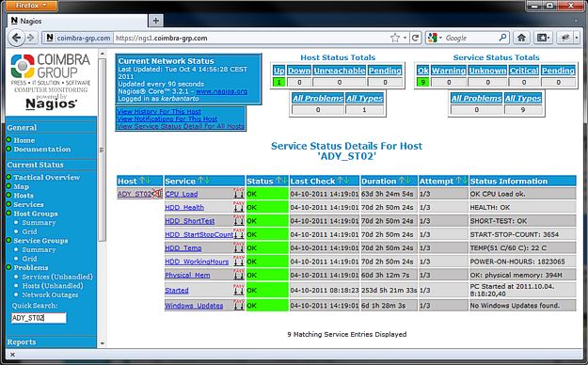Viewport: 588px width, 365px height.
Task: Open Service Groups in the sidebar
Action: click(40, 241)
